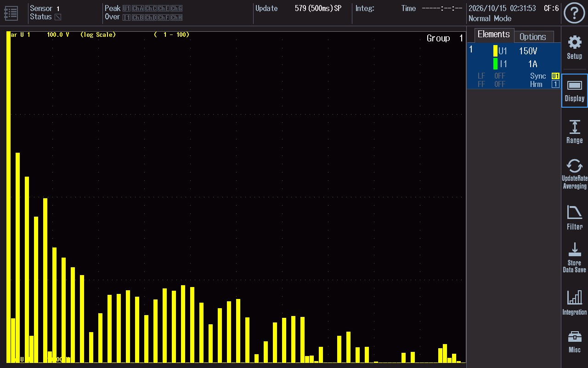Click the element number 1 label
This screenshot has height=368, width=588.
pos(471,49)
